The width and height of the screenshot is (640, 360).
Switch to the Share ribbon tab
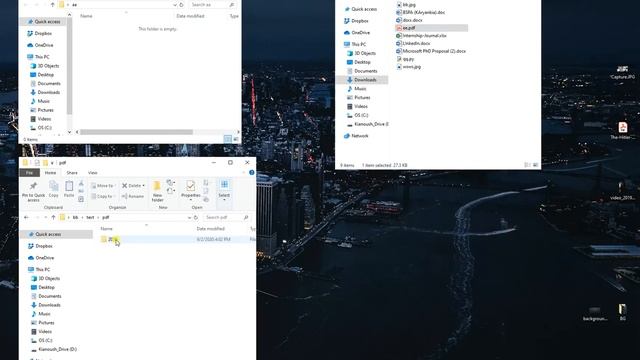click(72, 173)
